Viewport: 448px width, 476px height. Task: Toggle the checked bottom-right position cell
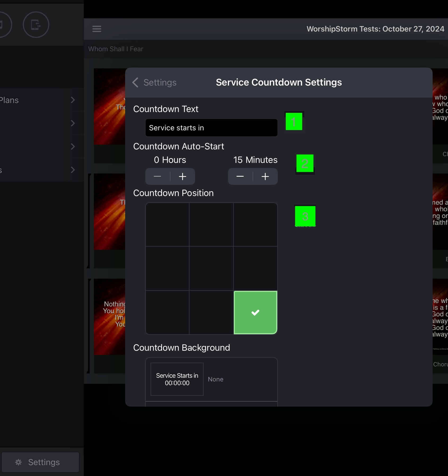255,313
